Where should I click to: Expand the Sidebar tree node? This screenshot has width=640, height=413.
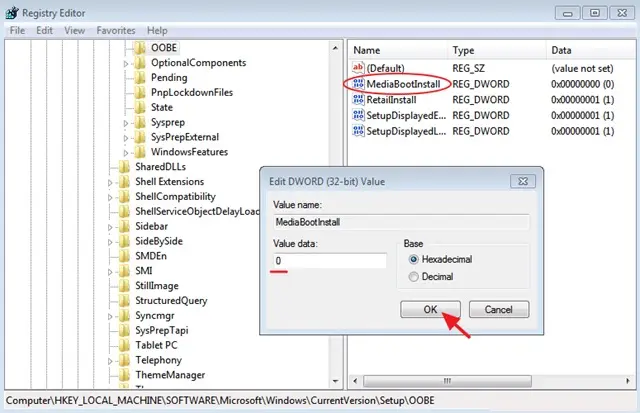pos(110,227)
